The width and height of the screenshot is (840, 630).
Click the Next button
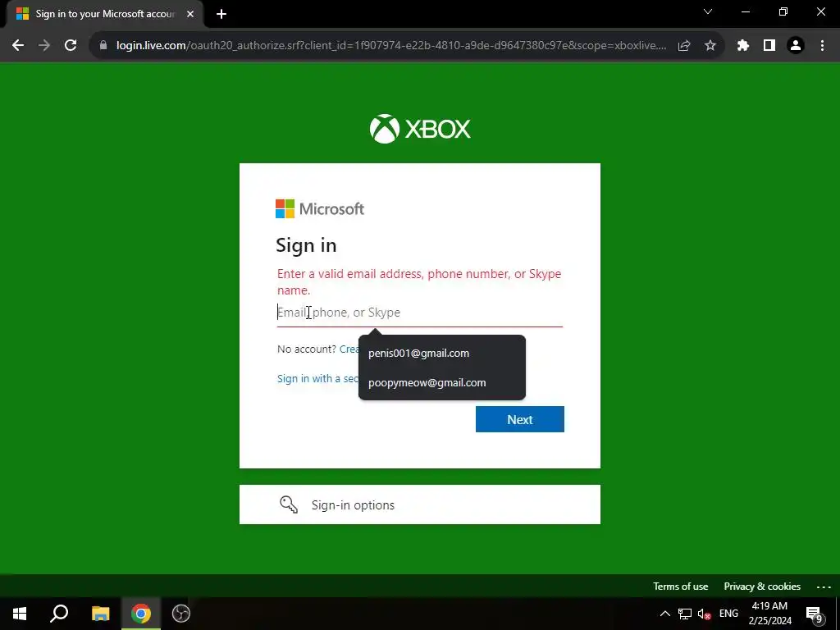click(x=519, y=419)
